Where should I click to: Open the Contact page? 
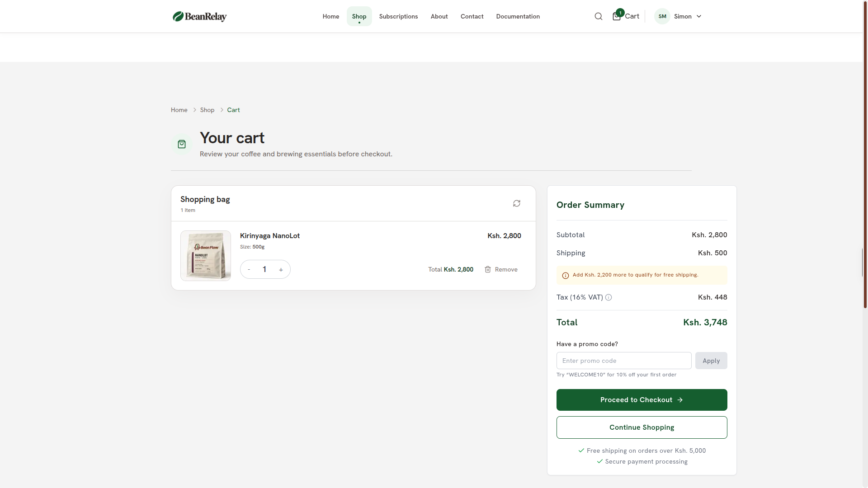click(x=472, y=16)
